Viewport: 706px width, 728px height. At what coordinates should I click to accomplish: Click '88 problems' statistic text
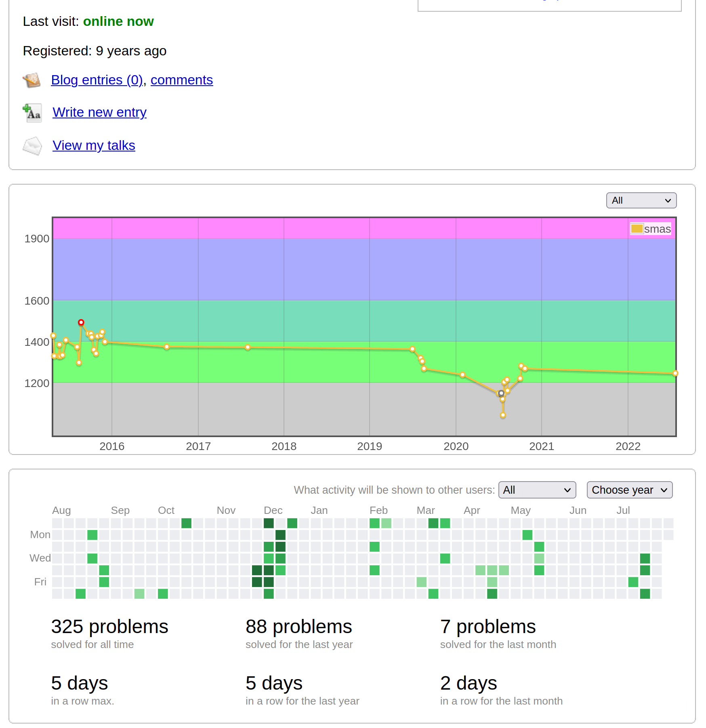point(299,627)
